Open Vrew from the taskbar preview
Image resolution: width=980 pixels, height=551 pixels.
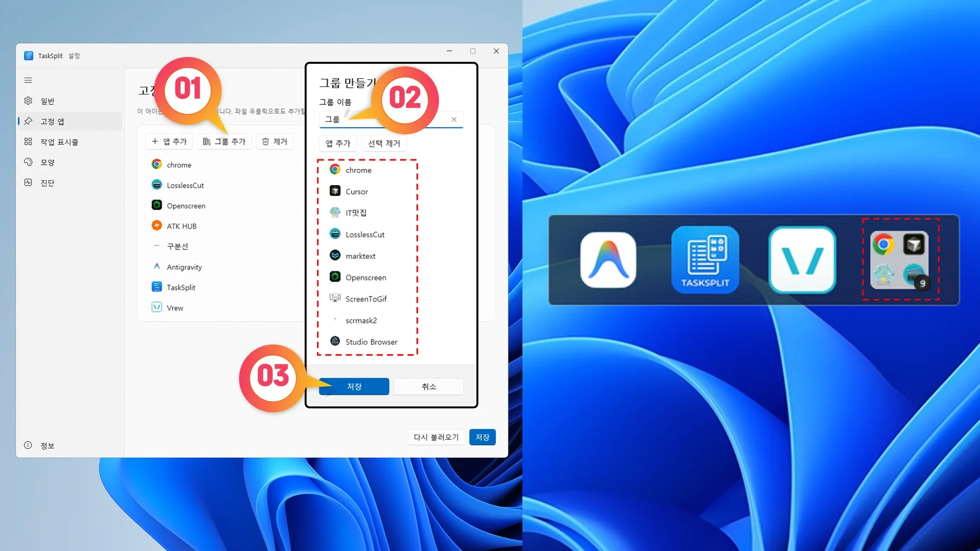tap(802, 260)
